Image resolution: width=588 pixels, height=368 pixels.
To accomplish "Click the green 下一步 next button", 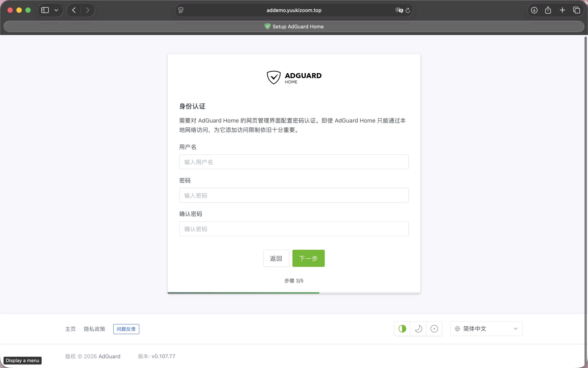I will [x=308, y=258].
